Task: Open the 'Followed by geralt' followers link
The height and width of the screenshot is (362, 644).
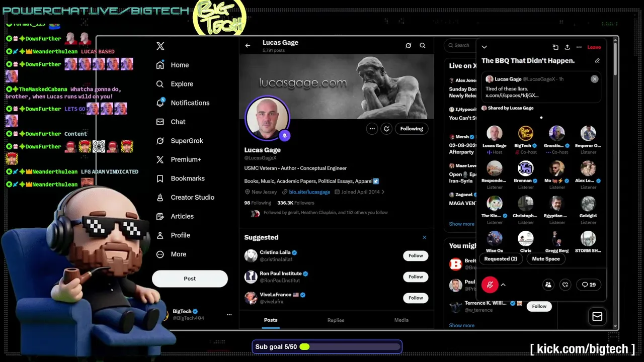Action: point(326,213)
